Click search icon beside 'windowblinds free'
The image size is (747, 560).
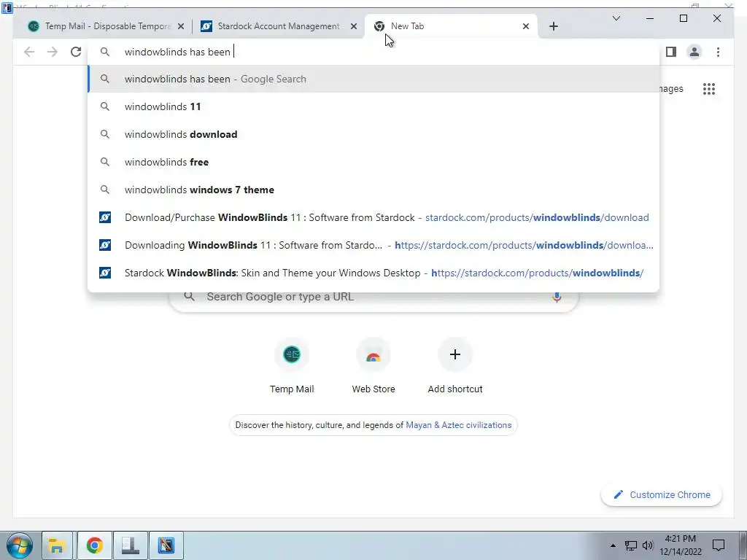[105, 162]
